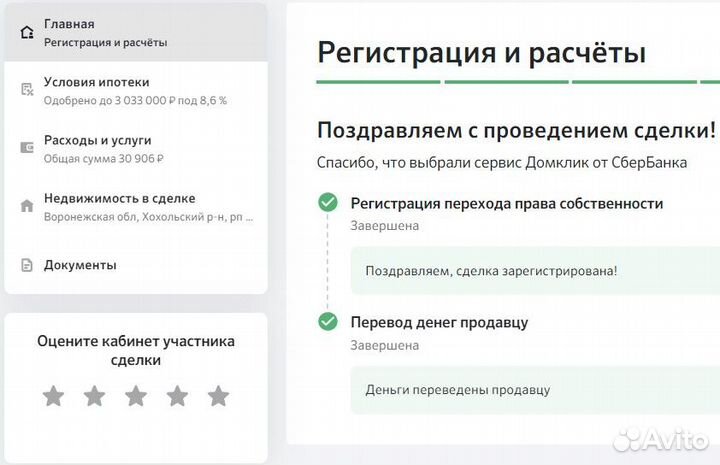Screen dimensions: 720x465
Task: Click the house icon beside Недвижимость в сделке
Action: [27, 205]
